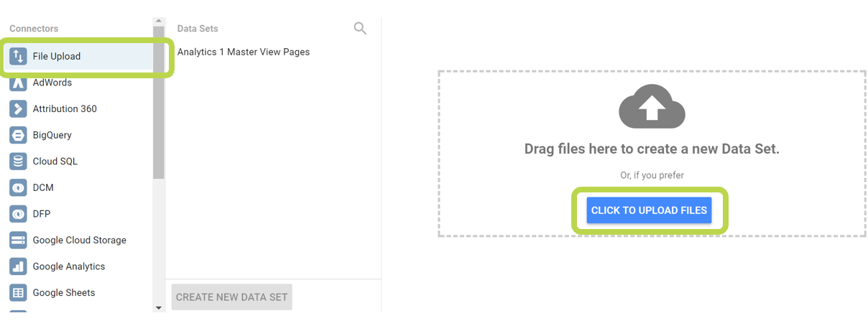Select Google Sheets connector label
Screen dimensions: 868x331
[x=64, y=293]
